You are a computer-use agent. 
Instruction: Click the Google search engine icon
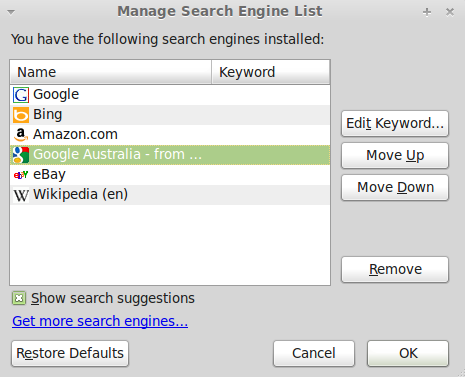pos(21,95)
